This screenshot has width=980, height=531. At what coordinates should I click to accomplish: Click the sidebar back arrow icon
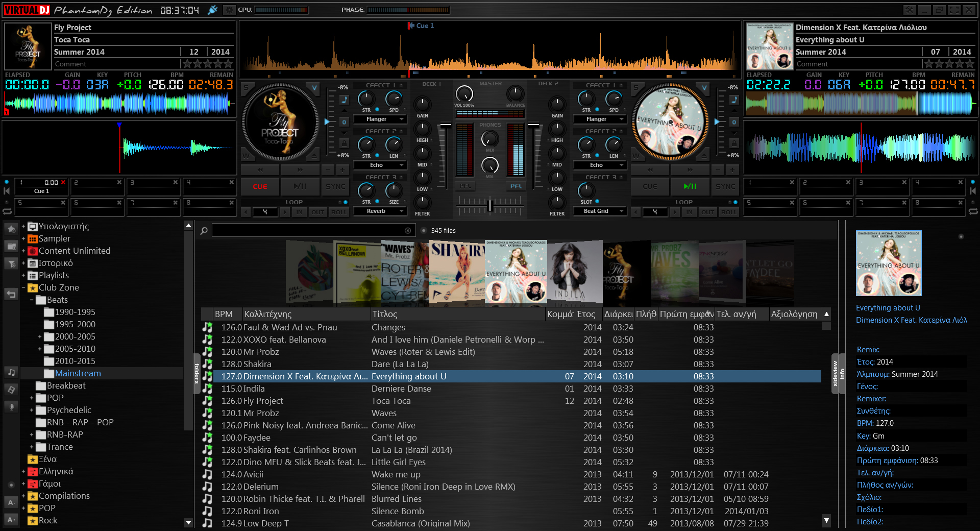pyautogui.click(x=11, y=294)
